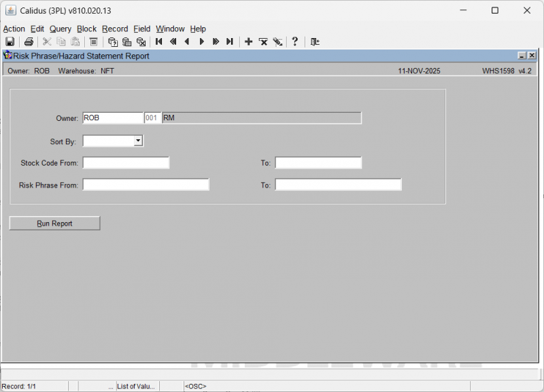
Task: Click the Exit door icon
Action: click(315, 42)
